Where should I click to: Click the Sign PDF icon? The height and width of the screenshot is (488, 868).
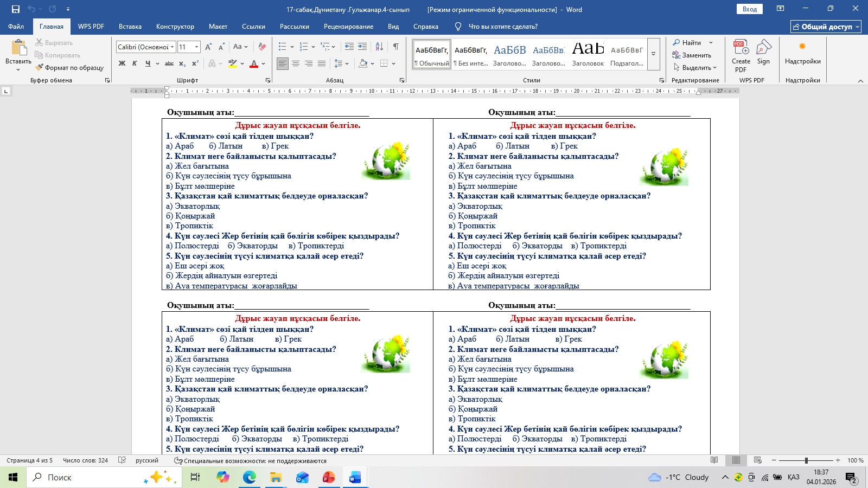tap(764, 52)
